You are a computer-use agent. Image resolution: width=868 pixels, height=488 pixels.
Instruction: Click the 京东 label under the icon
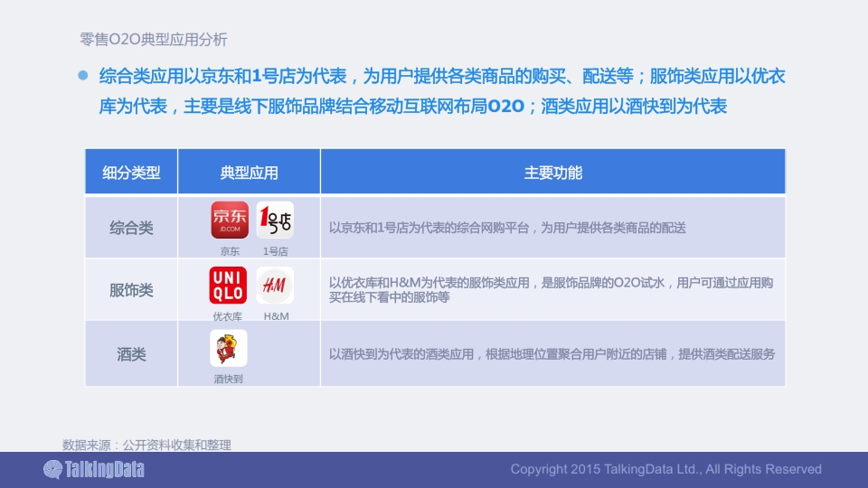click(230, 251)
